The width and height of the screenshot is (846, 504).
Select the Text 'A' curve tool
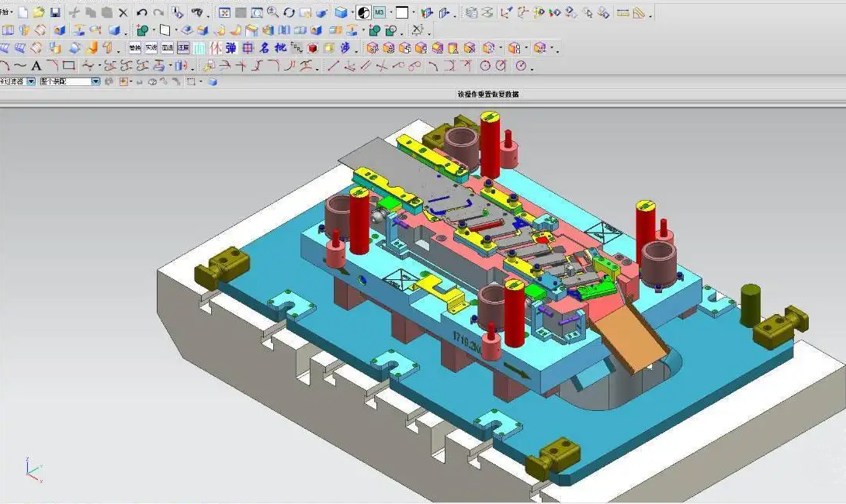coord(36,66)
